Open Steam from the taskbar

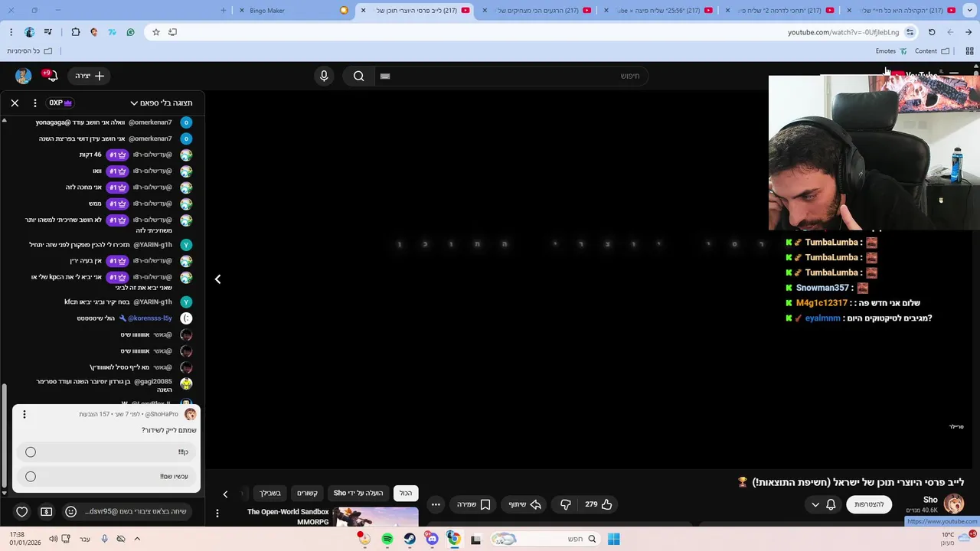(410, 539)
